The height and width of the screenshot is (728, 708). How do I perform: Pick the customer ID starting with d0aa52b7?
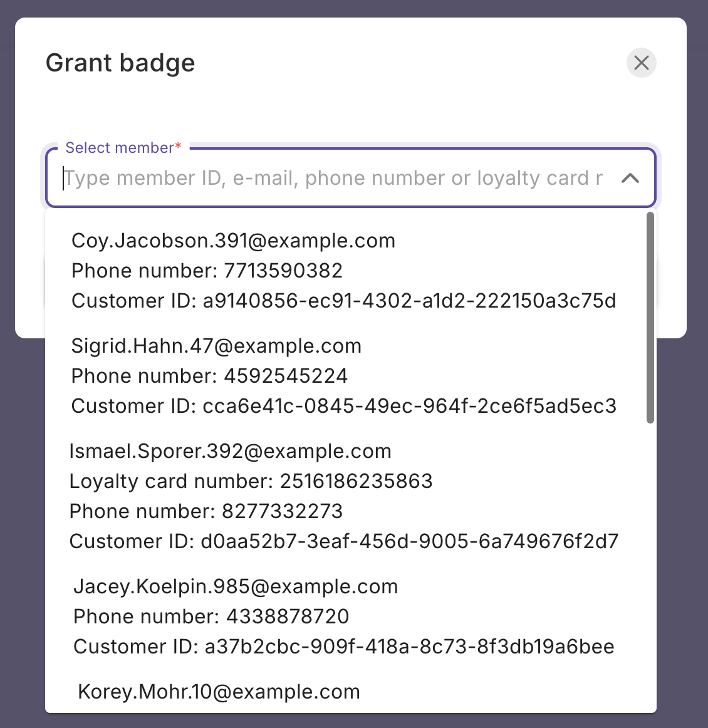[343, 542]
